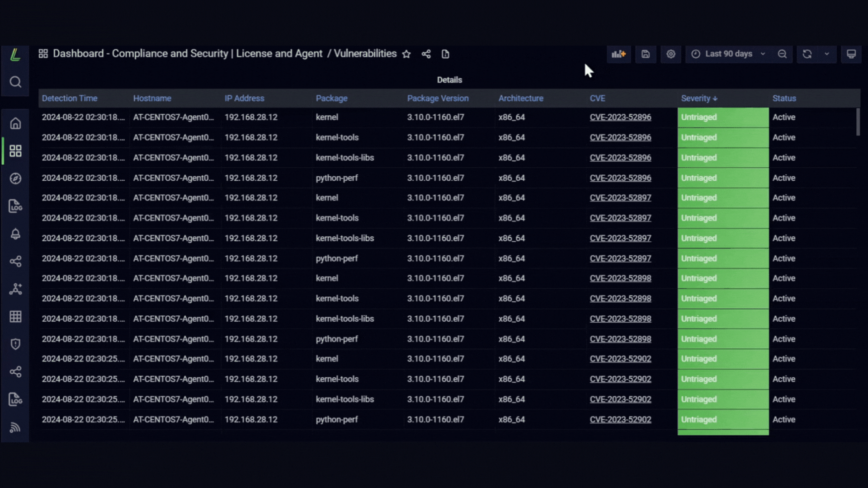Open dashboard settings gear icon
The width and height of the screenshot is (868, 488).
(671, 54)
